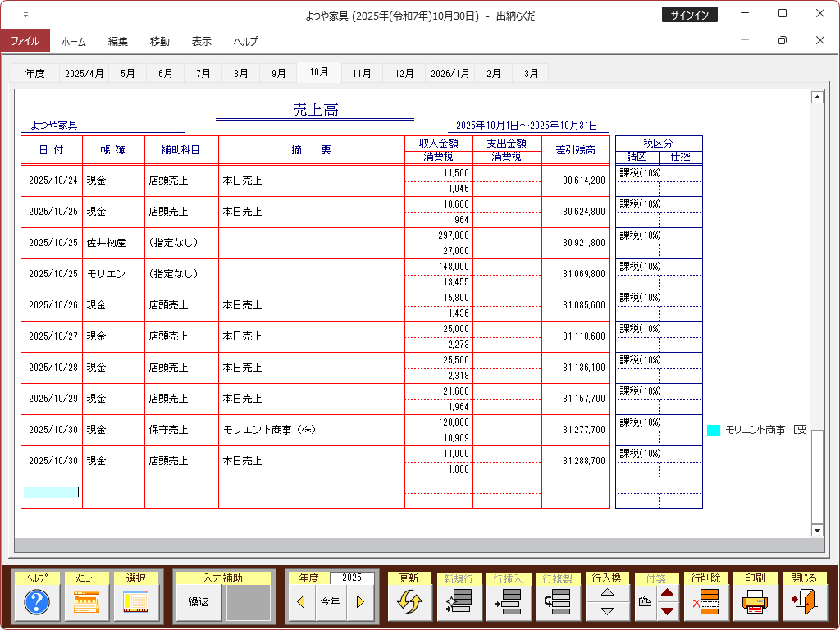Click the cyan 付箋 marker for モリエント商事
This screenshot has height=630, width=840.
[714, 430]
